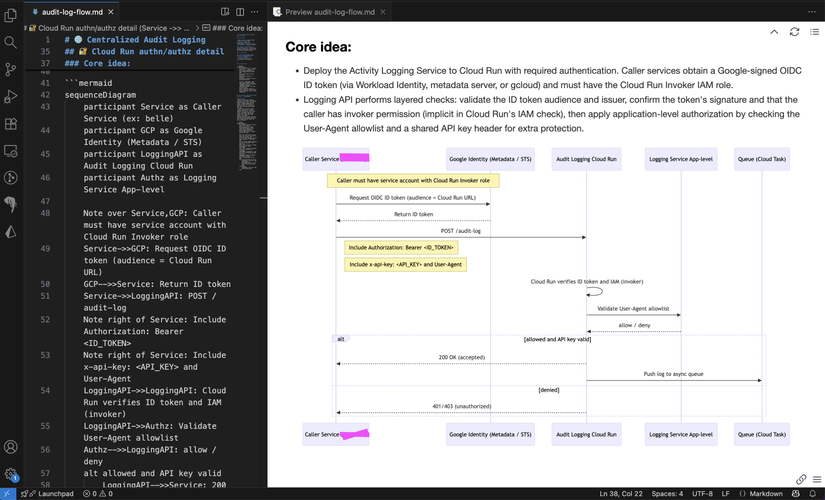Open the Manage gear settings icon

coord(11,475)
